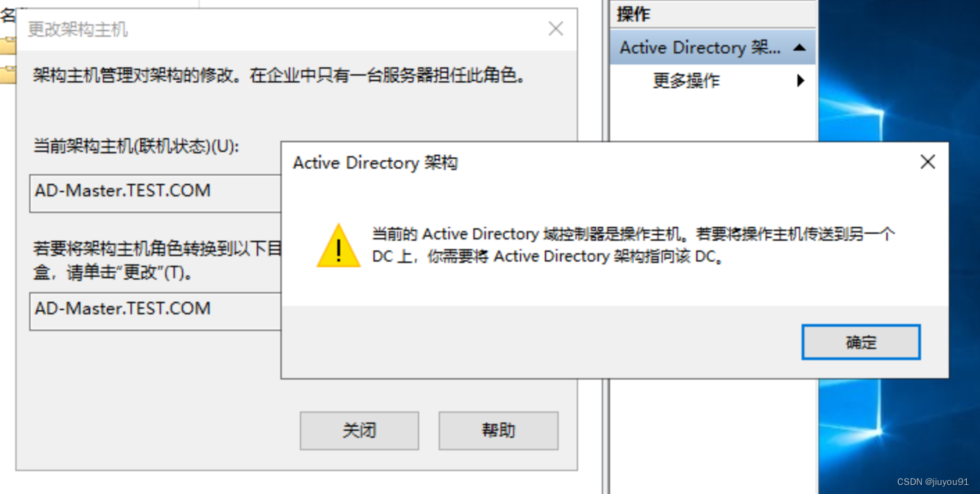
Task: Click the 确定 button
Action: tap(861, 342)
